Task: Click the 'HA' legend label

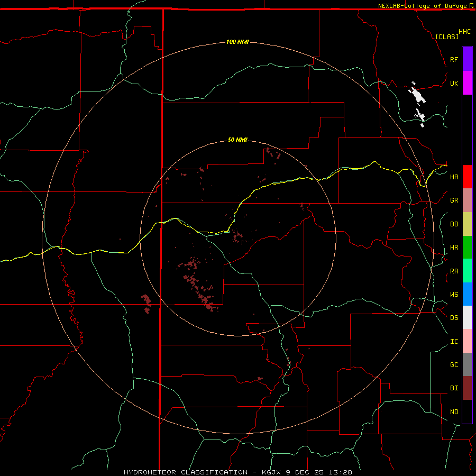Action: point(454,177)
